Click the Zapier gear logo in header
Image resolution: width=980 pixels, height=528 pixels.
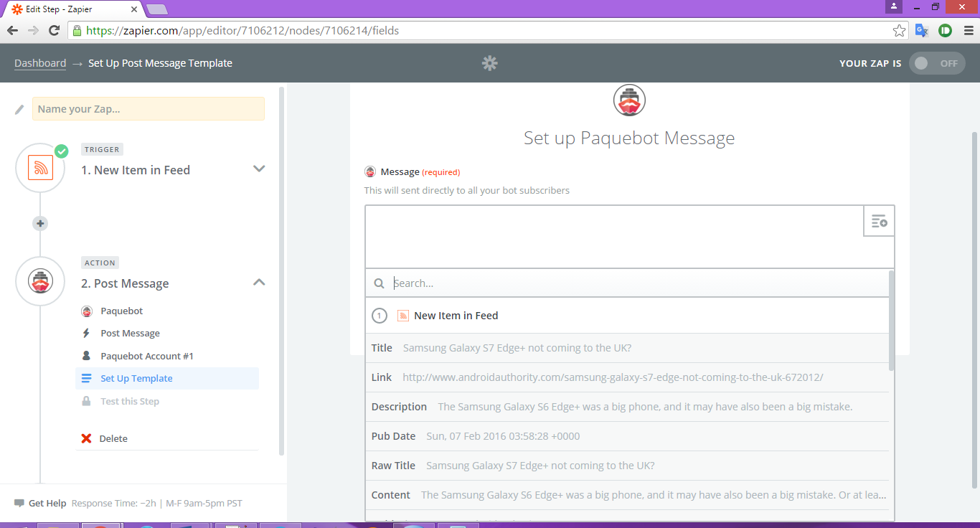point(490,63)
